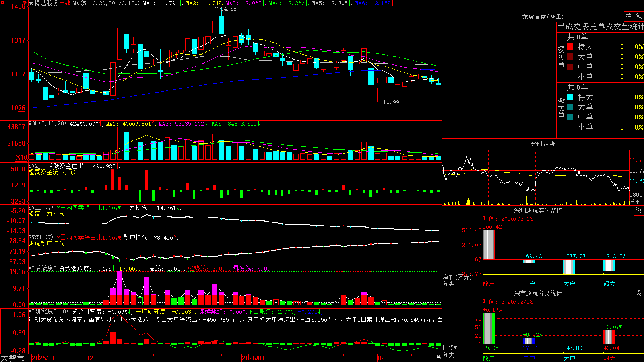Click the star icon before 精艺股份
Image resolution: width=644 pixels, height=362 pixels.
pyautogui.click(x=31, y=3)
